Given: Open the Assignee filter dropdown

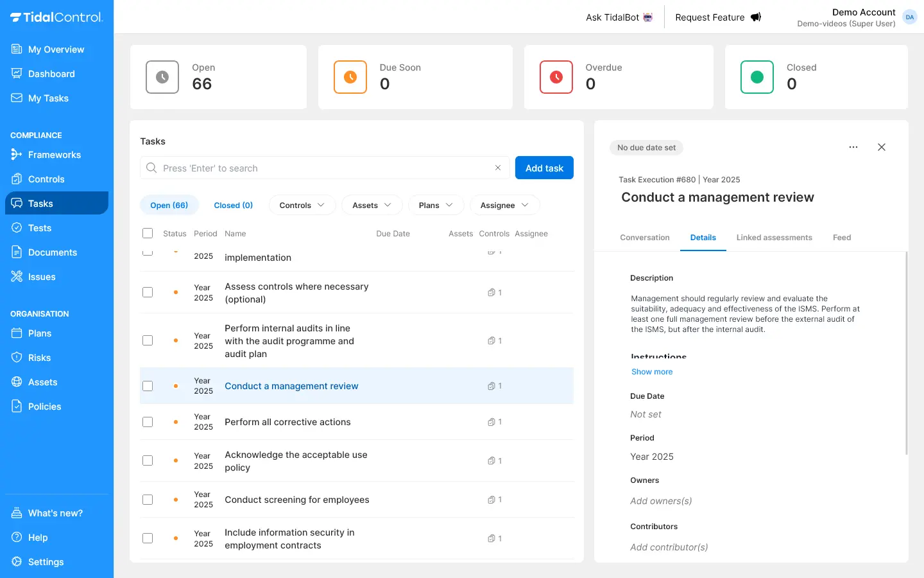Looking at the screenshot, I should [x=505, y=206].
